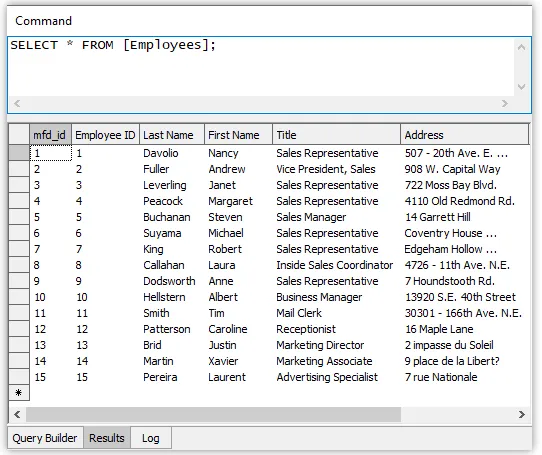The image size is (542, 455).
Task: Click the 'Command' label above query box
Action: click(44, 21)
